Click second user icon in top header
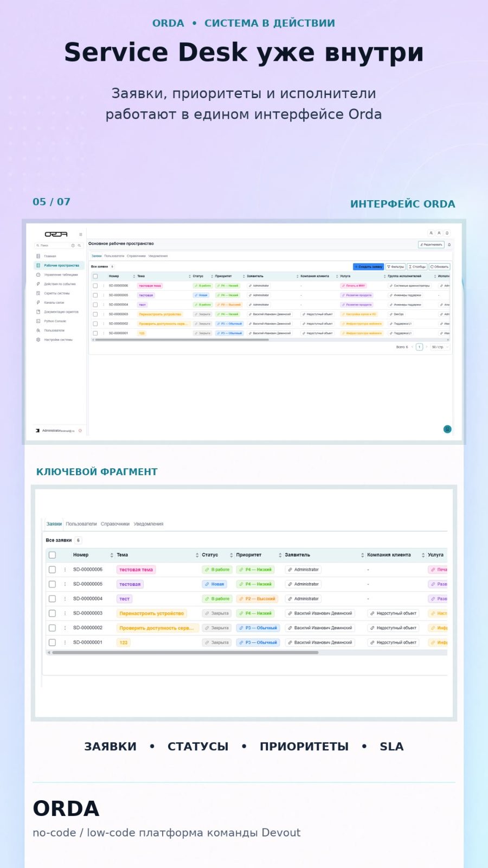This screenshot has width=488, height=868. (x=439, y=233)
